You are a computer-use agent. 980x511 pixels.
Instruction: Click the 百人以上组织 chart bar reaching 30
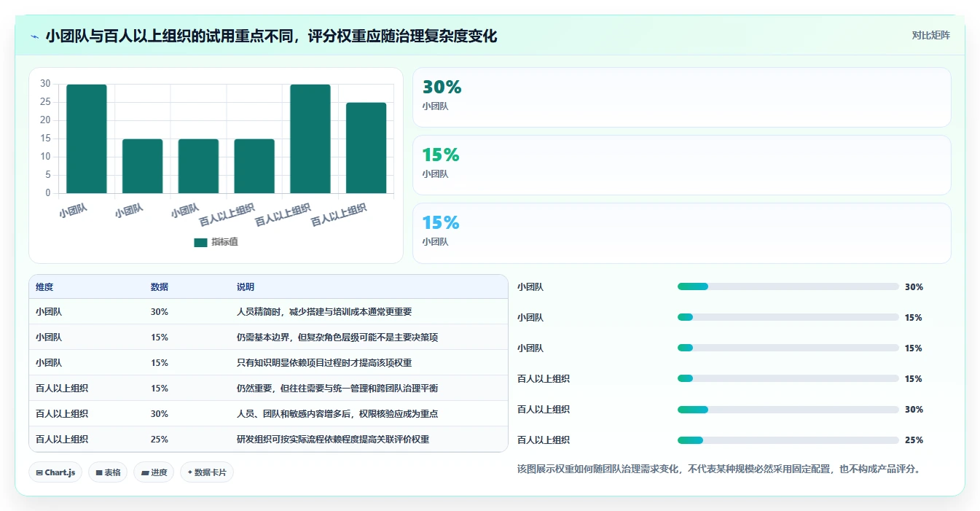[x=310, y=139]
